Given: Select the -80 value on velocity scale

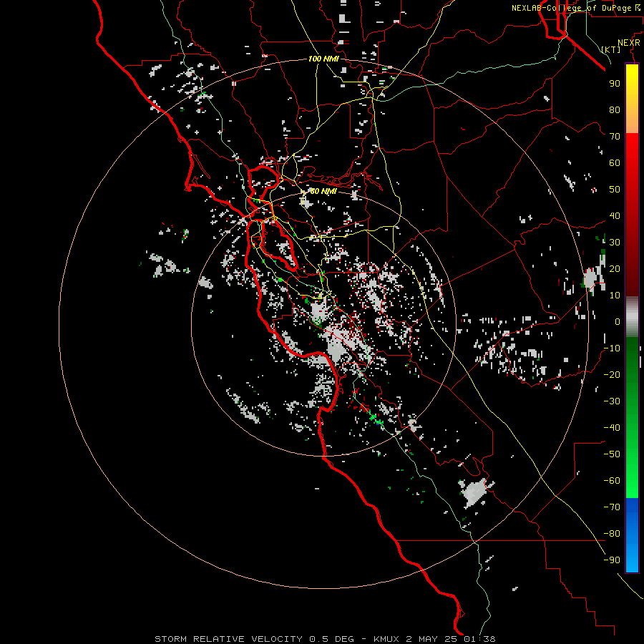Looking at the screenshot, I should (x=612, y=534).
